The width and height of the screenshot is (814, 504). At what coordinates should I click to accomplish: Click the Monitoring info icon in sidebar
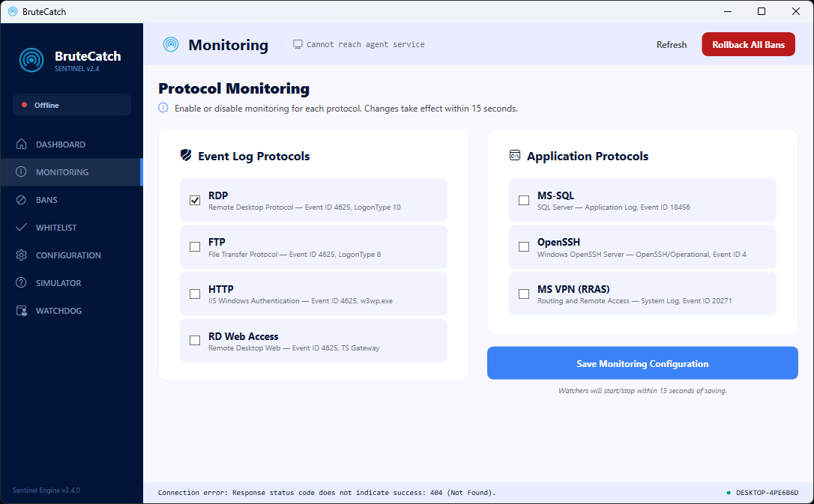tap(20, 171)
